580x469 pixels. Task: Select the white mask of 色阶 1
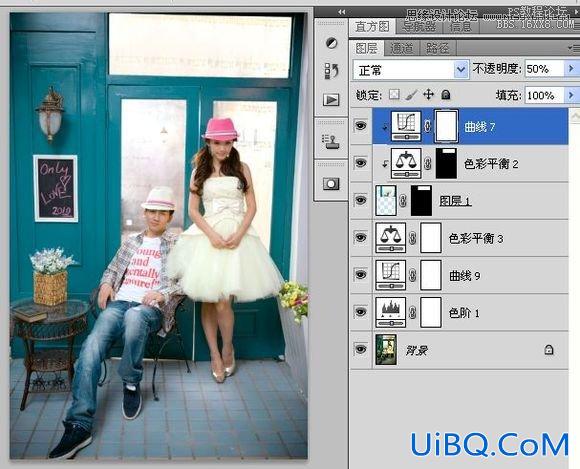431,312
